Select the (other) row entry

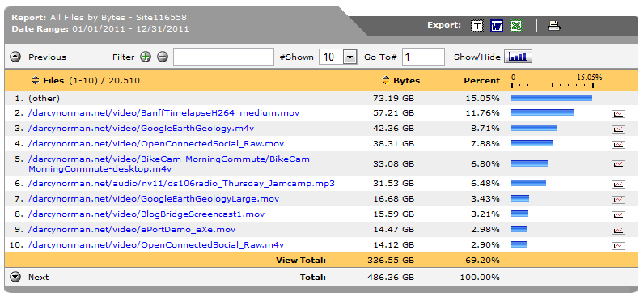coord(44,98)
